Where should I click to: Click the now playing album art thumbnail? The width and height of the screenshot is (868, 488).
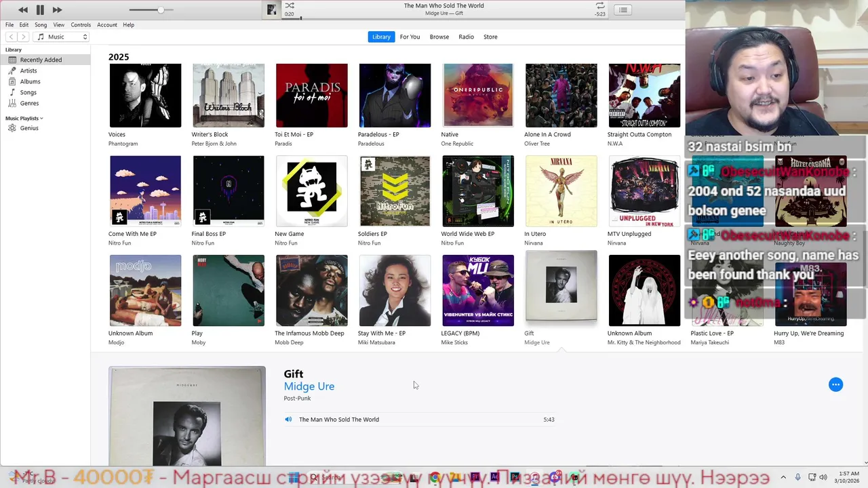pos(271,9)
